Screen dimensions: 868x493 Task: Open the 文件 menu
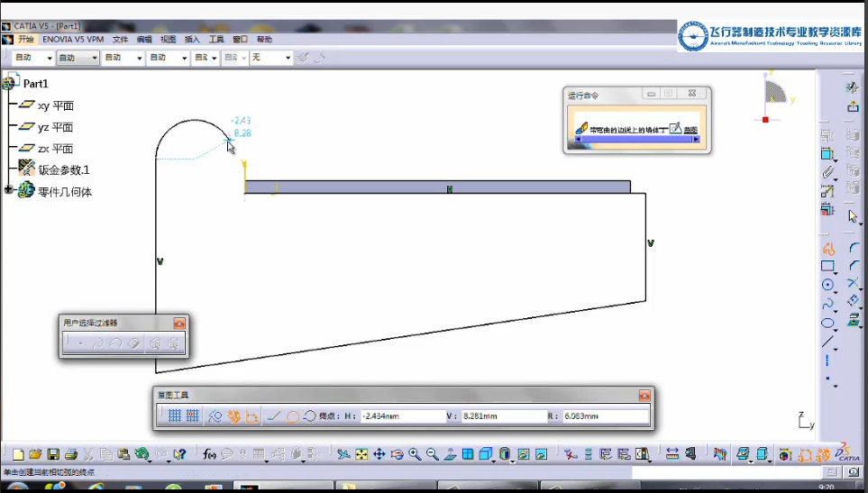(120, 40)
